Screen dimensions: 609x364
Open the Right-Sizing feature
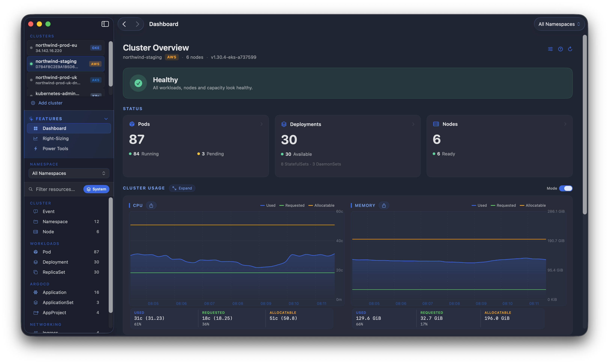69,139
